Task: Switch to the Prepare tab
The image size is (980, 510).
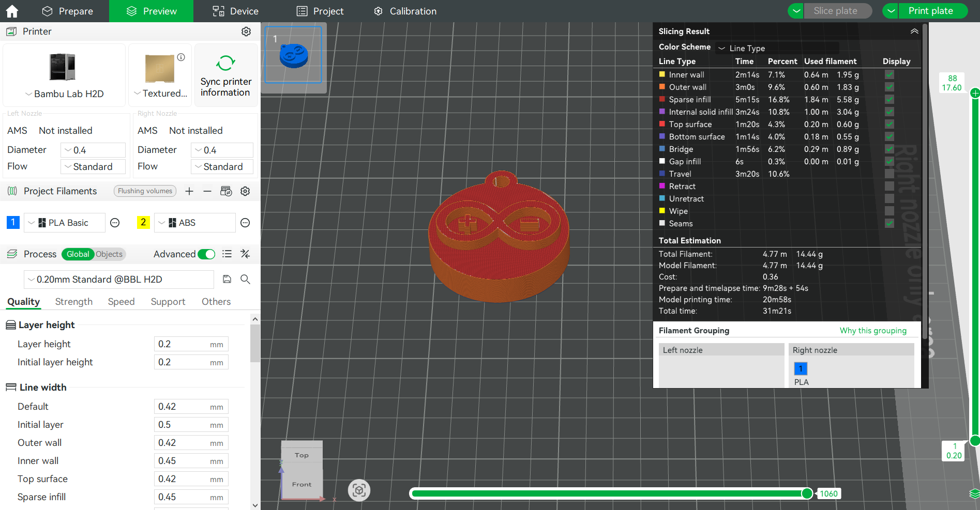Action: point(67,11)
